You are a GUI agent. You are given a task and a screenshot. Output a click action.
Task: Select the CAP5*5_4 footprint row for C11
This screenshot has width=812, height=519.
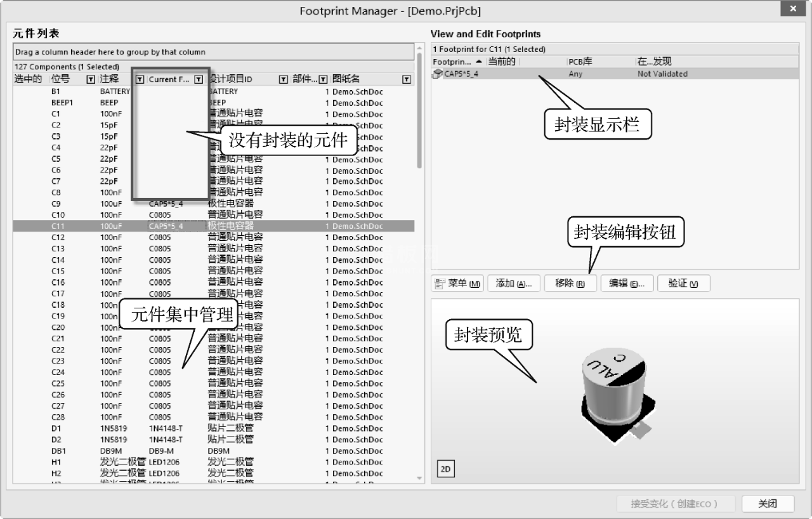pyautogui.click(x=482, y=74)
